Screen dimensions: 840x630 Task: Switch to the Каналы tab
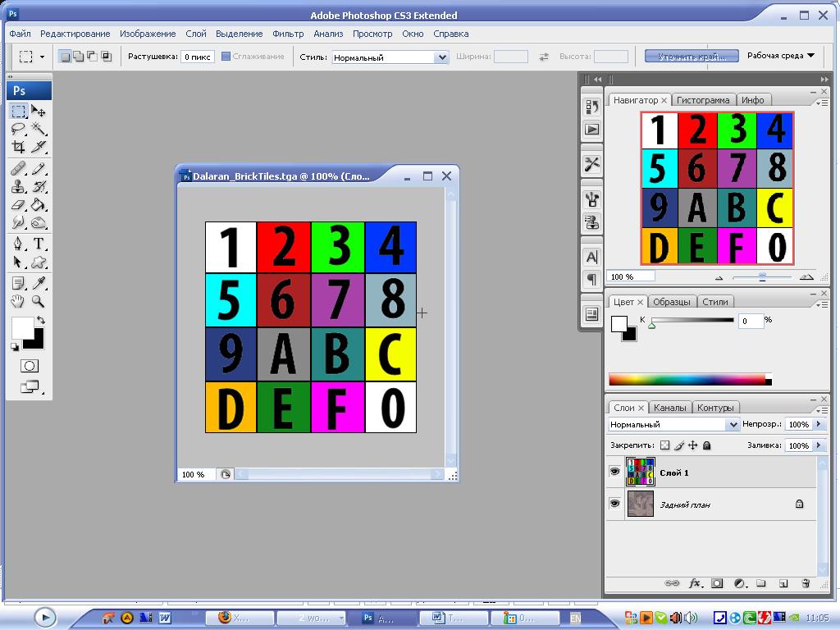coord(669,408)
